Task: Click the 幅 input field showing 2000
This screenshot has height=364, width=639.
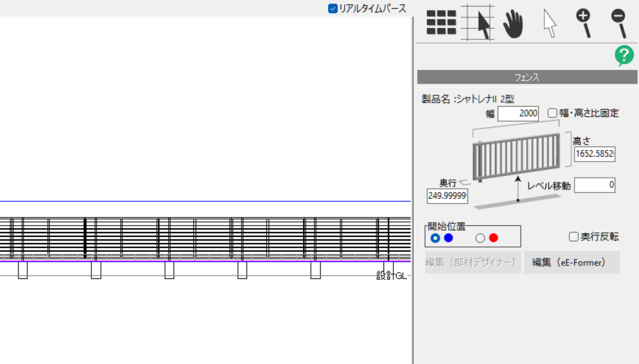Action: tap(519, 113)
